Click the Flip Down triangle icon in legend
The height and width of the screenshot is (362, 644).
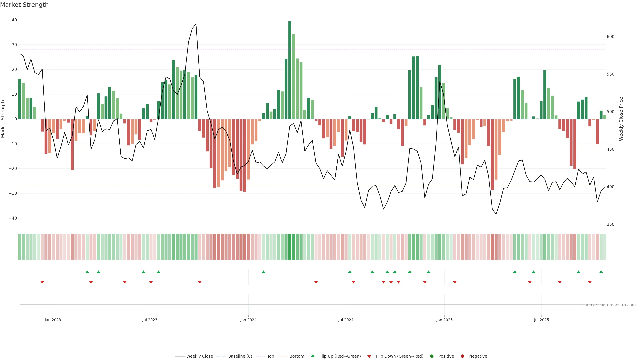click(x=369, y=356)
